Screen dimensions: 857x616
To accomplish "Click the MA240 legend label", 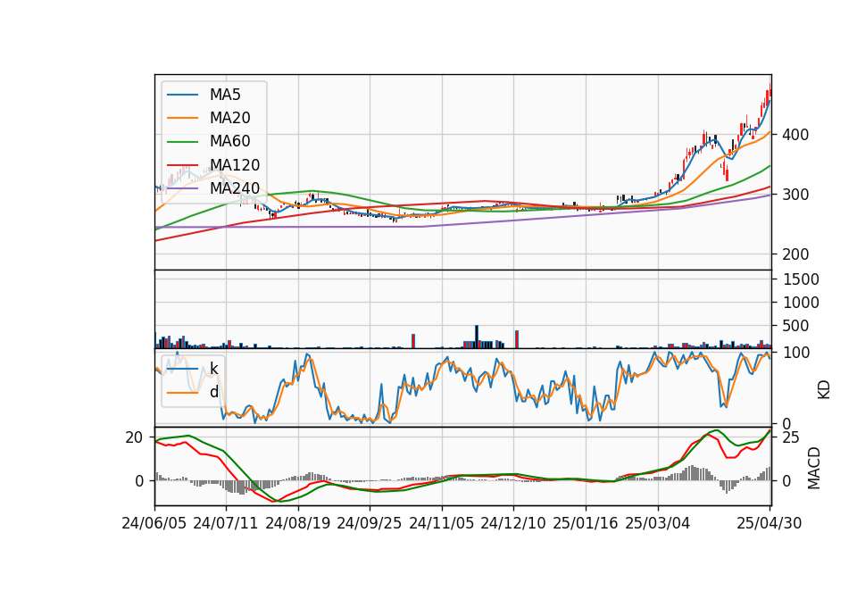I will pos(235,188).
